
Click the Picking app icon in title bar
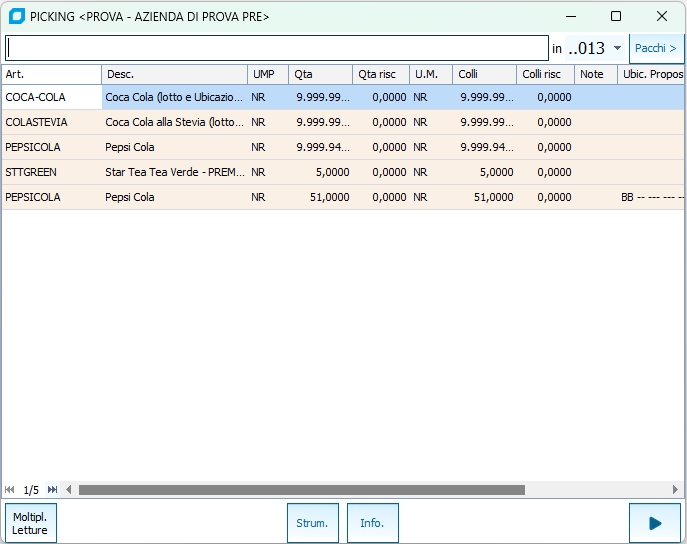pos(16,17)
